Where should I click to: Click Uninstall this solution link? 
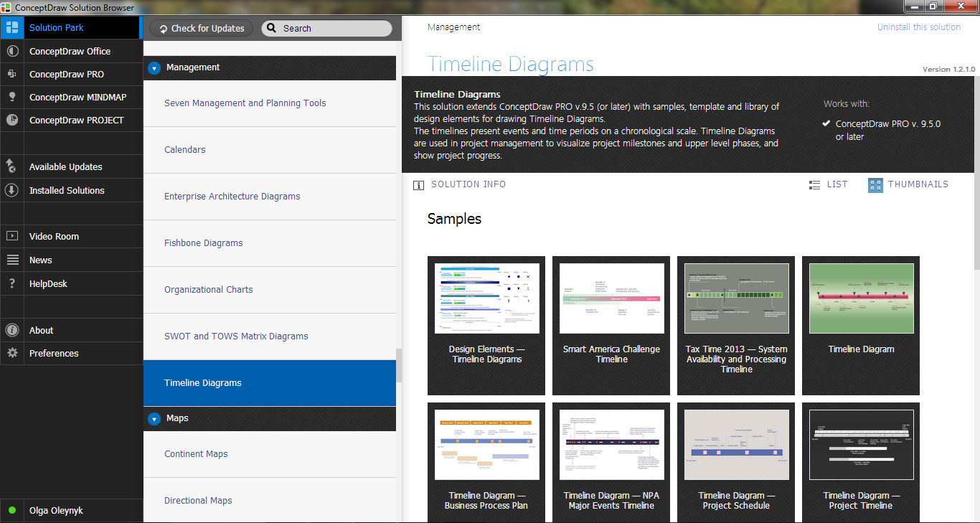coord(918,27)
